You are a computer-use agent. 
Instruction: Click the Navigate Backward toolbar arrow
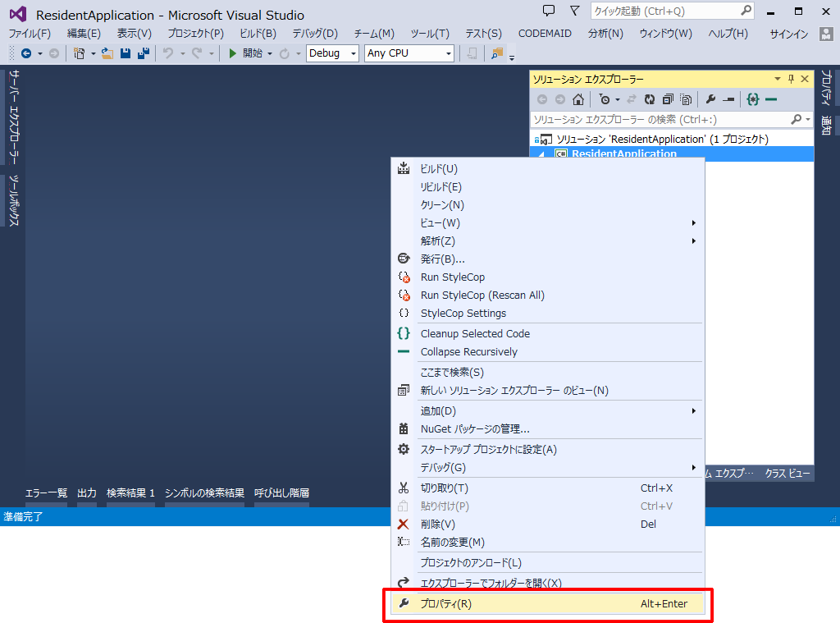pyautogui.click(x=25, y=53)
